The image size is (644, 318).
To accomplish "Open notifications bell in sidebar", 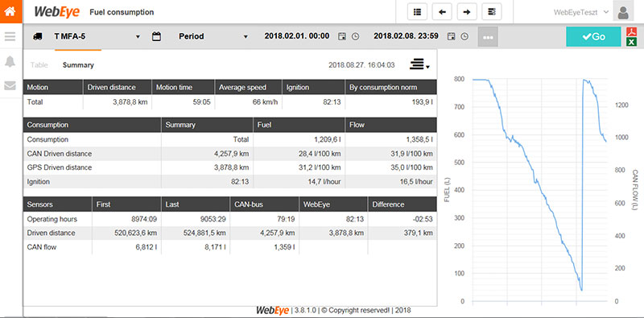I will tap(10, 62).
